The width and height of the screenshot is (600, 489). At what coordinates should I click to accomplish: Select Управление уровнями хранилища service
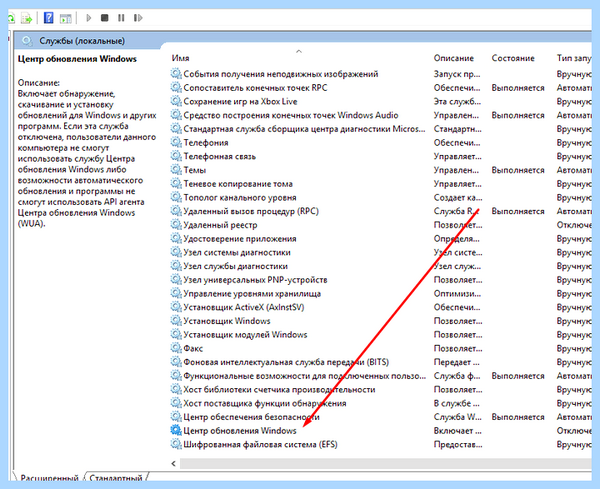point(252,293)
